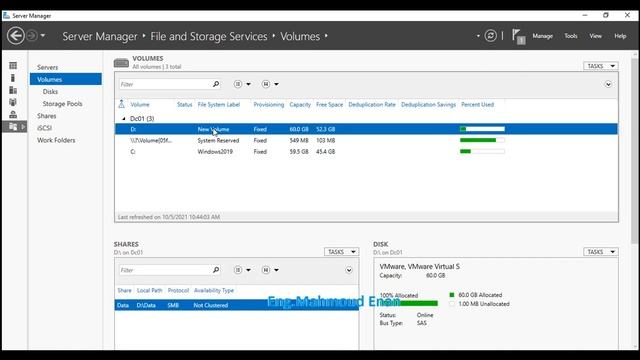Sort shares by Protocol column

pyautogui.click(x=178, y=290)
